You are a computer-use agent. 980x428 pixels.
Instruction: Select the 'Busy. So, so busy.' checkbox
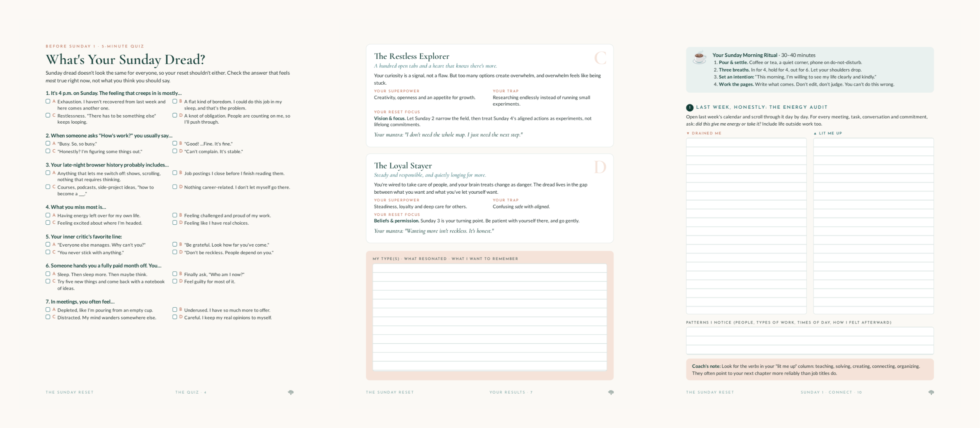coord(48,143)
